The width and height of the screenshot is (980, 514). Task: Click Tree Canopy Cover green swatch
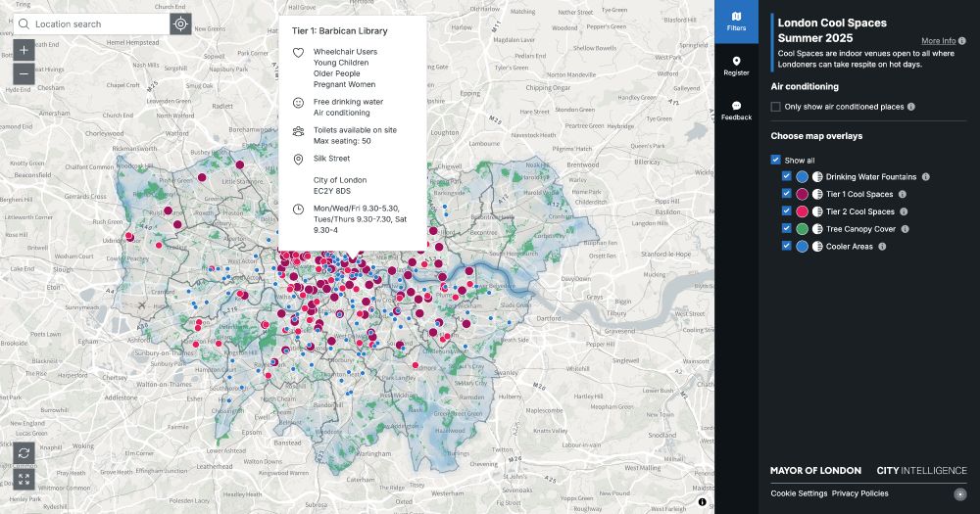[x=802, y=229]
